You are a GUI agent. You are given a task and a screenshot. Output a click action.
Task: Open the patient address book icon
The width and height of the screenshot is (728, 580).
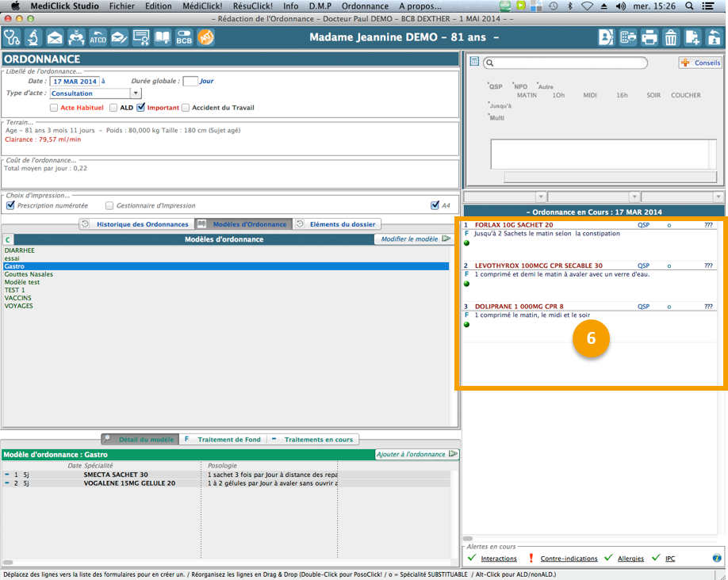point(606,37)
